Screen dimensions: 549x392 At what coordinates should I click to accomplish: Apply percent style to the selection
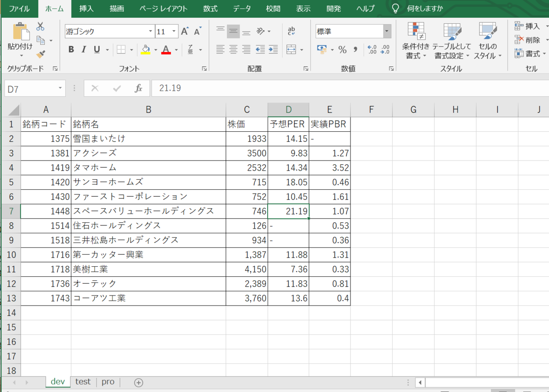[342, 49]
